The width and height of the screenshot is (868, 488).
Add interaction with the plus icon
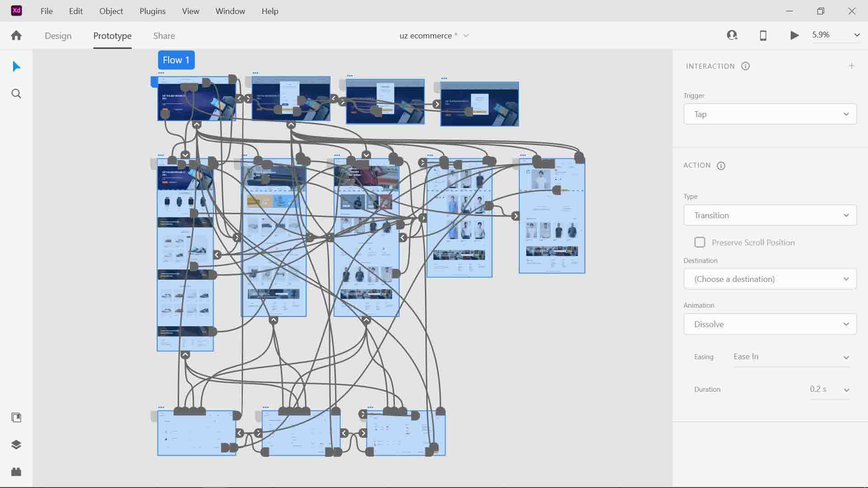tap(851, 66)
